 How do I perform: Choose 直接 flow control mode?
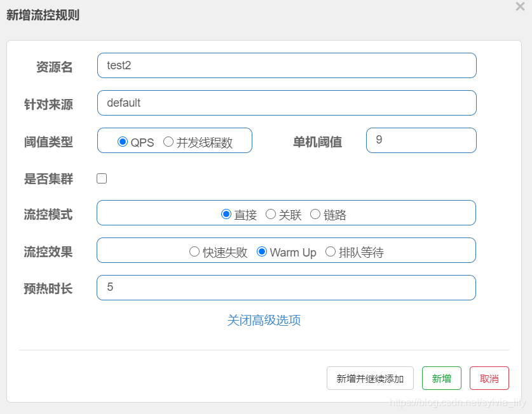pyautogui.click(x=226, y=214)
